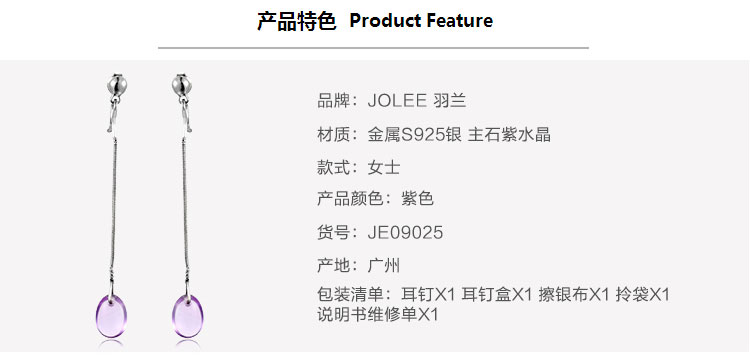Click the 说明书维修单X1 text
Viewport: 750px width, 363px height.
[x=378, y=315]
